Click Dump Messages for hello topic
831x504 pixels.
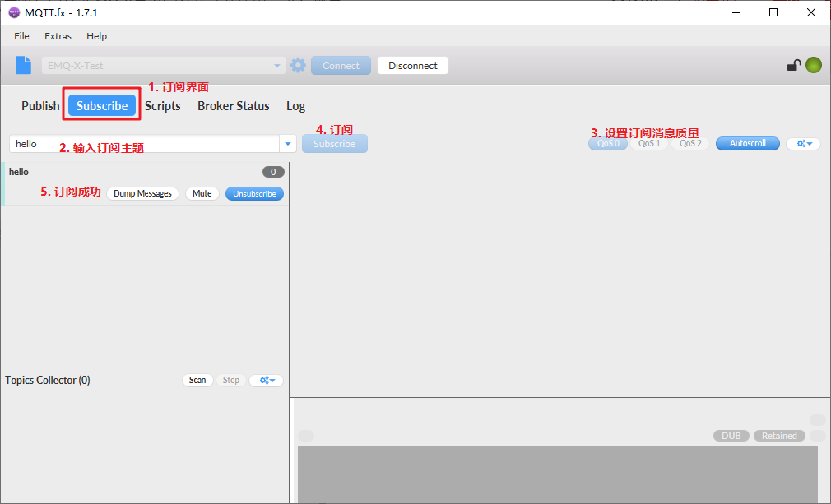click(x=142, y=194)
